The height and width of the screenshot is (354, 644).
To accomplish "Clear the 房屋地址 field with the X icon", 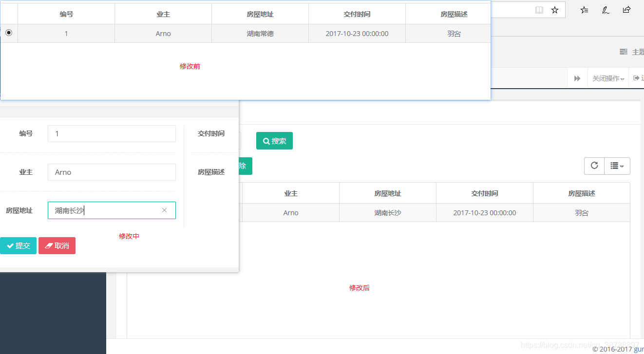I will [x=164, y=210].
